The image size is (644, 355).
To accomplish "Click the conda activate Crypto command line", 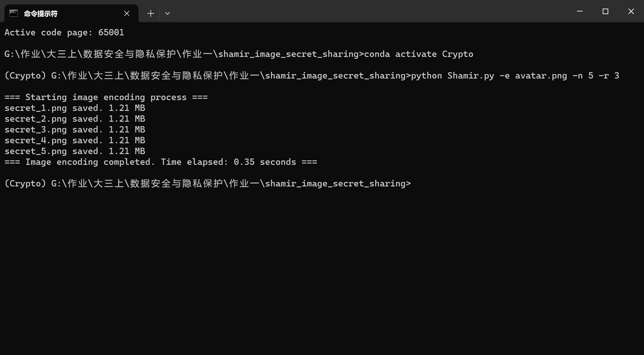I will click(418, 54).
